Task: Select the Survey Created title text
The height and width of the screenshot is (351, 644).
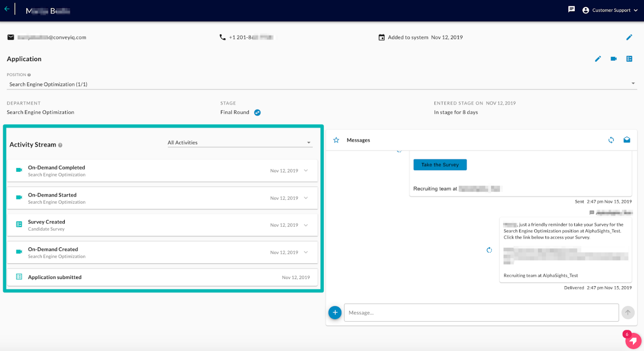Action: pyautogui.click(x=47, y=222)
